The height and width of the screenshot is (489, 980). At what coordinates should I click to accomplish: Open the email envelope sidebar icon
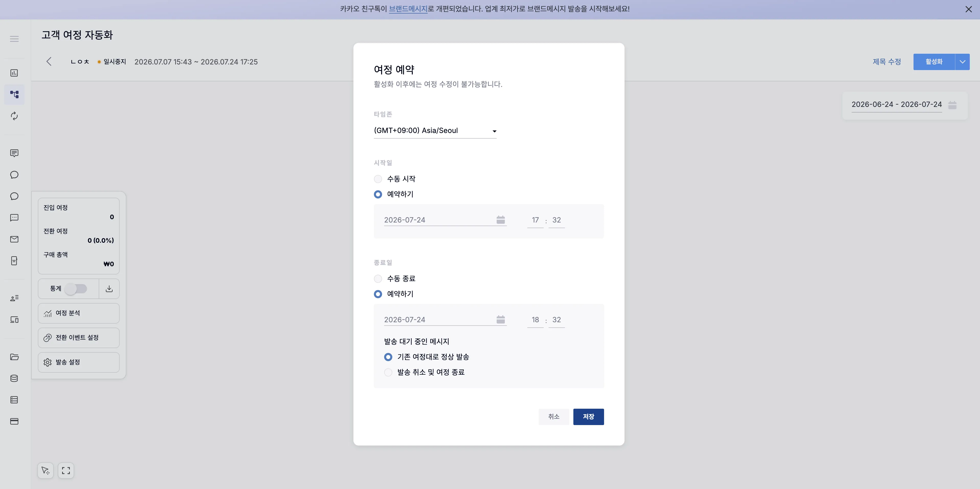(x=14, y=239)
